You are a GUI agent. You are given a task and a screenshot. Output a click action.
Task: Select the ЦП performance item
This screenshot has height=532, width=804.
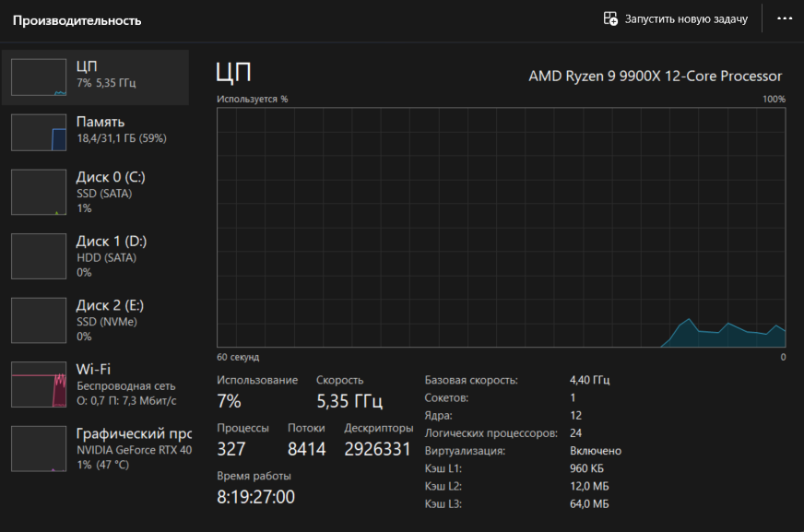pos(95,77)
